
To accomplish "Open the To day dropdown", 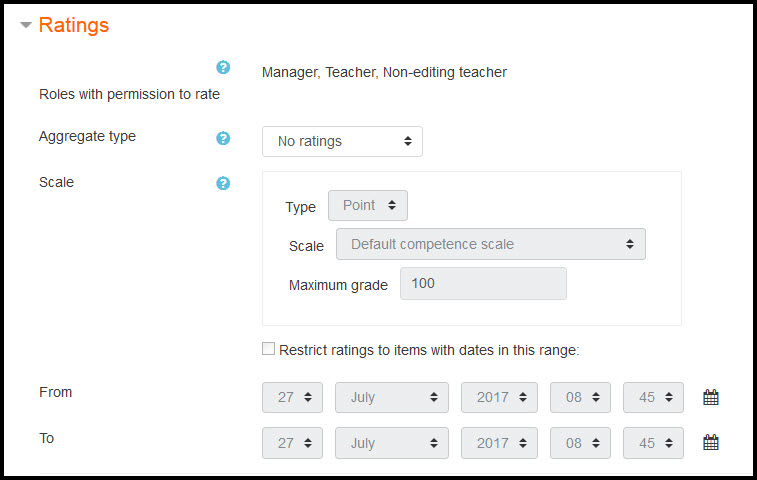I will (x=292, y=443).
